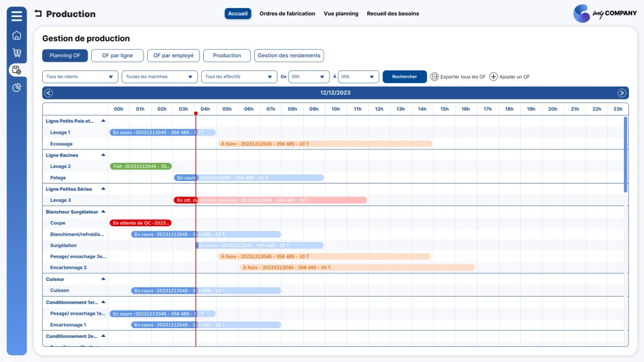The height and width of the screenshot is (362, 644).
Task: Open Toutes les machines dropdown
Action: (x=159, y=77)
